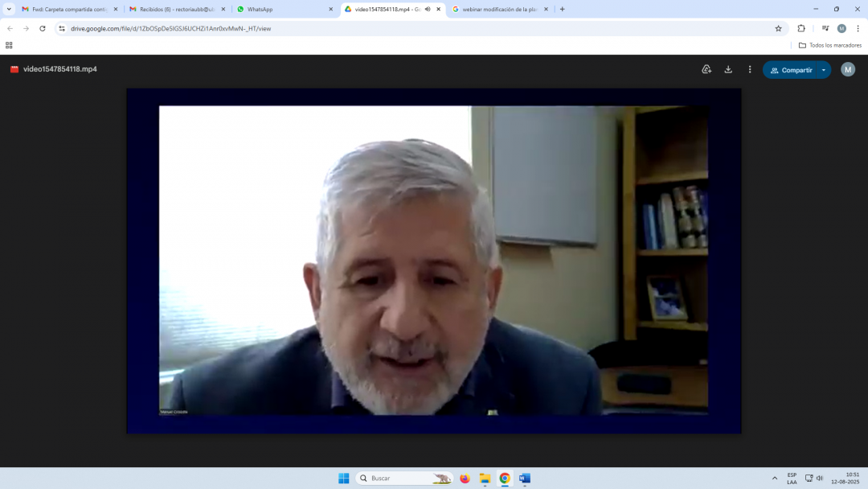Screen dimensions: 868x489
Task: Switch to the WhatsApp tab
Action: (281, 10)
